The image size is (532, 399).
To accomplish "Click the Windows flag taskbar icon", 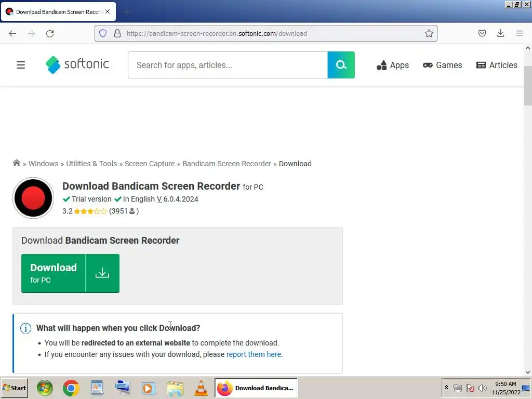I will pyautogui.click(x=45, y=388).
